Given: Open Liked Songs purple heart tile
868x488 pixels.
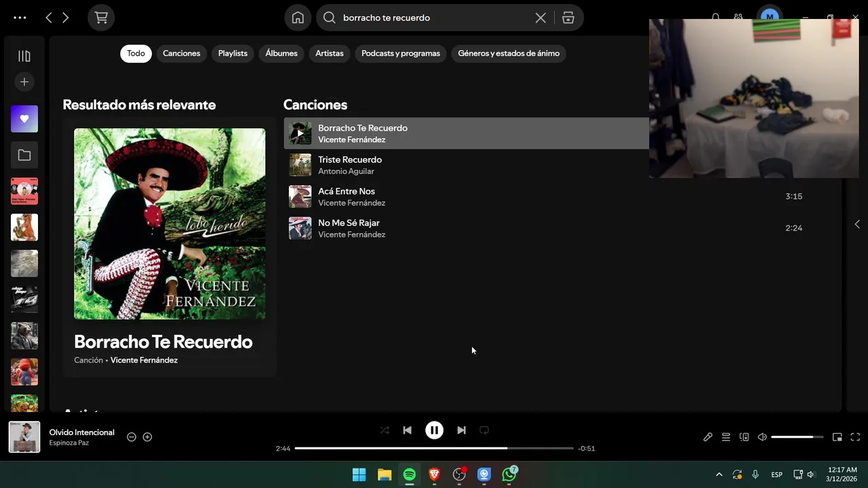Looking at the screenshot, I should click(x=24, y=119).
